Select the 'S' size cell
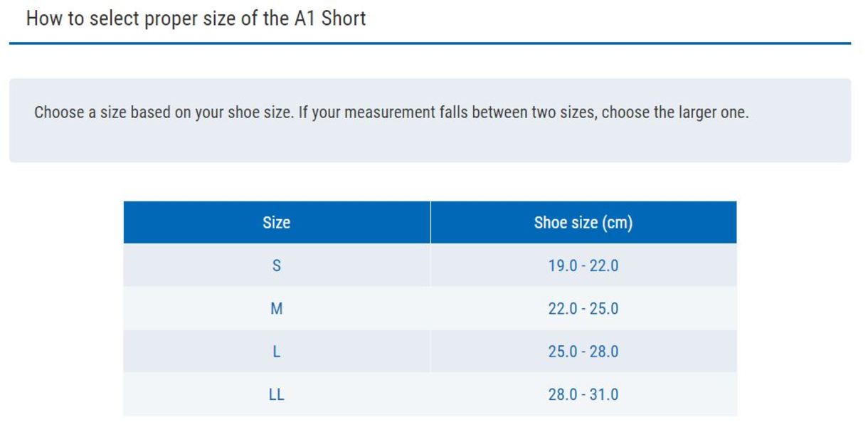 [276, 266]
